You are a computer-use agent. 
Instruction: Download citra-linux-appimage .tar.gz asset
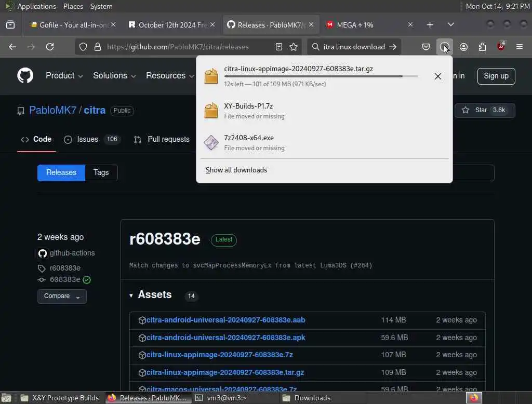click(225, 372)
